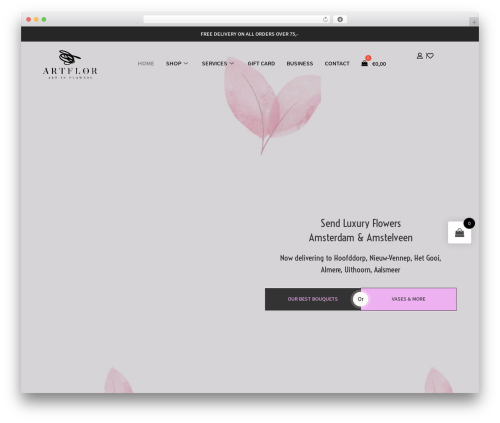Click the Send Luxury Flowers heading
The width and height of the screenshot is (500, 423).
click(x=361, y=230)
